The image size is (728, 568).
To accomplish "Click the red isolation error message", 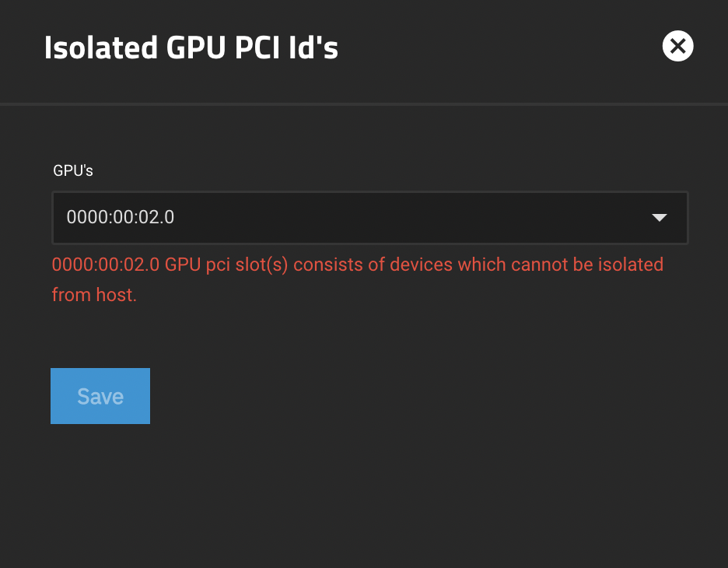I will (x=357, y=265).
